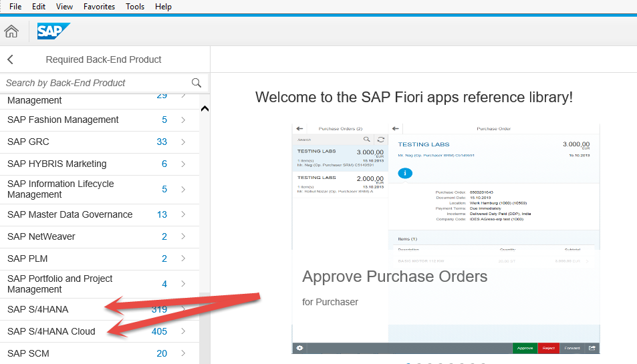The height and width of the screenshot is (364, 637).
Task: Click the green Approve button
Action: click(x=525, y=348)
